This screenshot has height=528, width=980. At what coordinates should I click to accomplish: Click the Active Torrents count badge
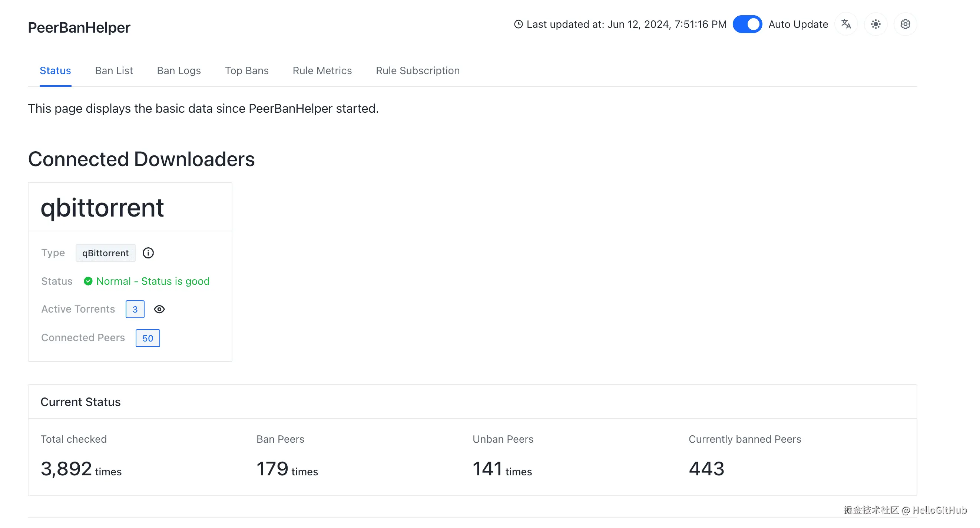coord(135,309)
